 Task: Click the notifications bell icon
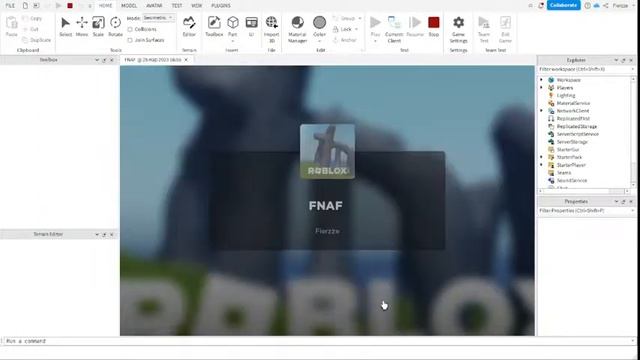point(541,5)
